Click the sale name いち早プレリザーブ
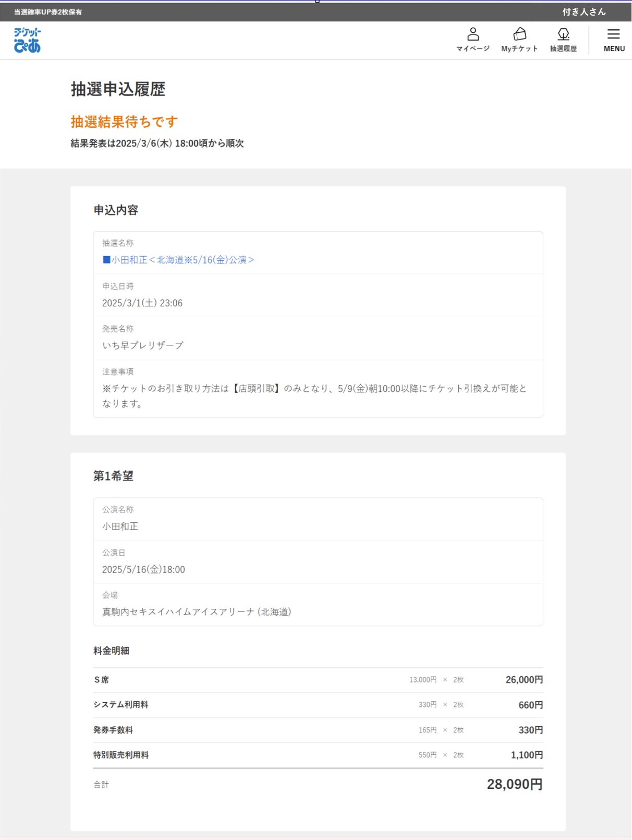632x840 pixels. click(143, 345)
